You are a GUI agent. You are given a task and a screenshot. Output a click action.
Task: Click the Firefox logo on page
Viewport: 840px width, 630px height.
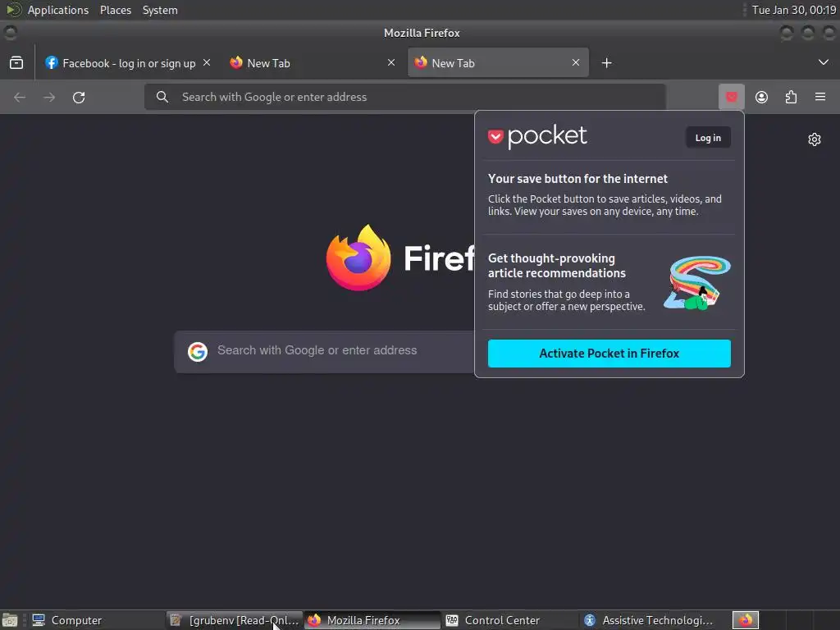click(x=358, y=258)
